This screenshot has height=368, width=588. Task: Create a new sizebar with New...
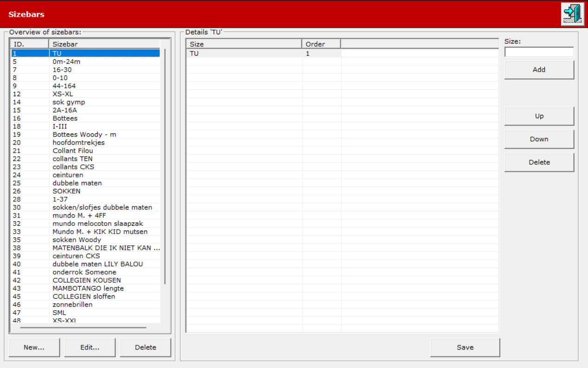click(x=34, y=348)
